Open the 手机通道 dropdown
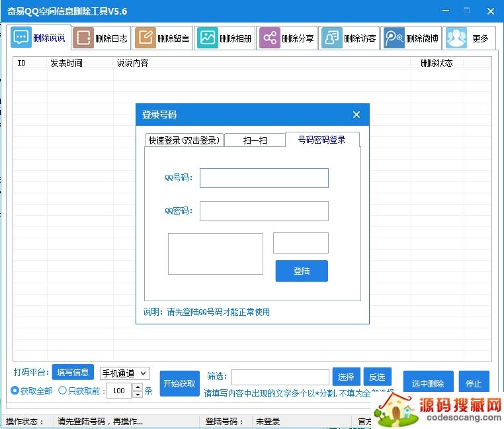Image resolution: width=504 pixels, height=429 pixels. pyautogui.click(x=125, y=373)
